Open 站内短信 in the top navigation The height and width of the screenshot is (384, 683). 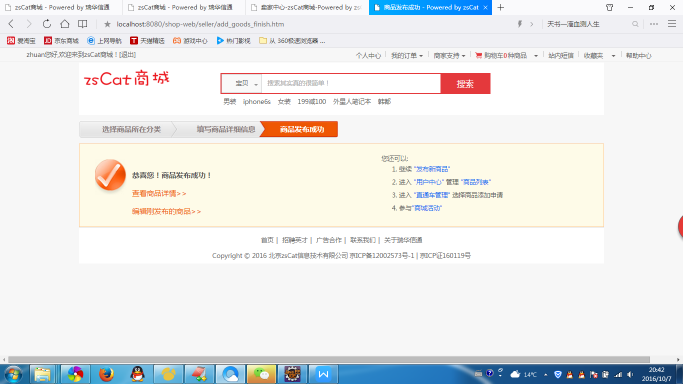pos(561,56)
